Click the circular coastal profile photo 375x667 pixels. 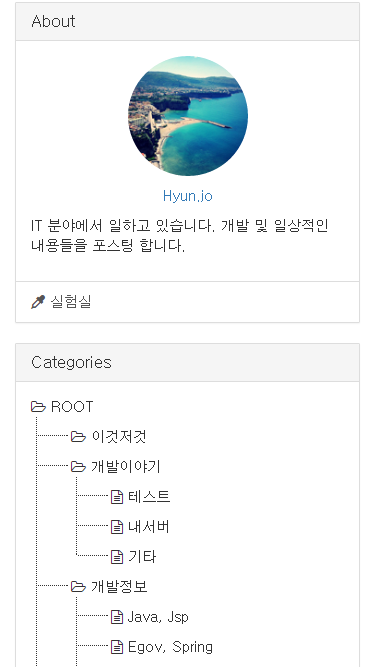click(x=188, y=116)
